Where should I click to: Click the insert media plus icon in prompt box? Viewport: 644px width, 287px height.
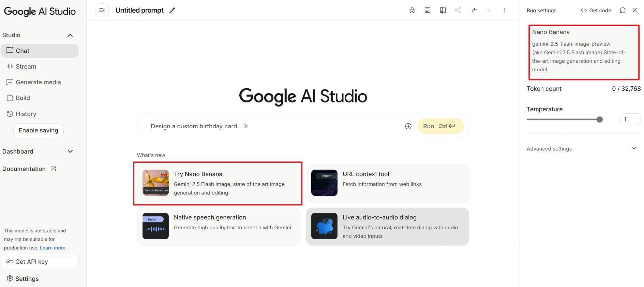408,126
